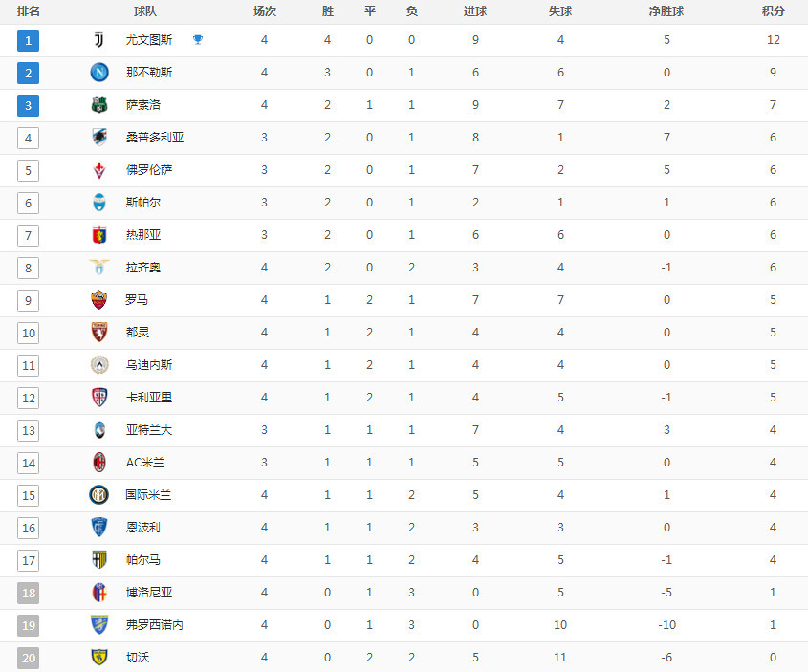Open the 桑普多利亚 team link
The width and height of the screenshot is (808, 672).
click(x=155, y=138)
